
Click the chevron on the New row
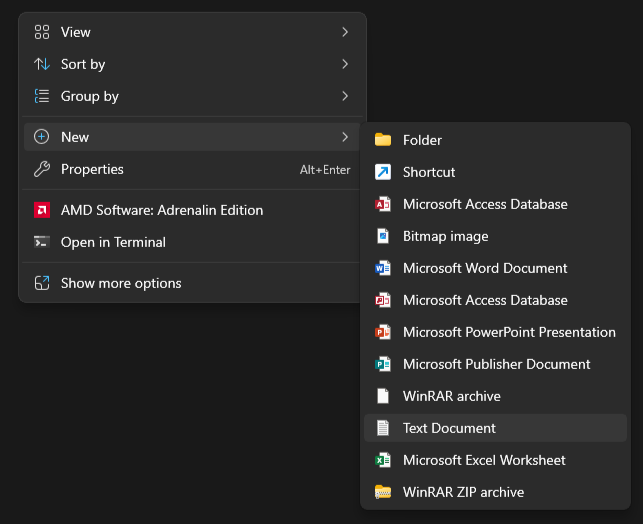coord(345,137)
